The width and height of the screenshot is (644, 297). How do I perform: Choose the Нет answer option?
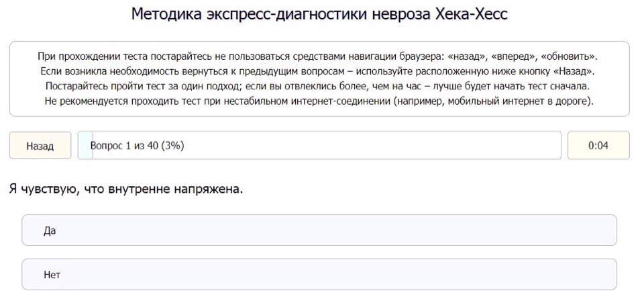(319, 275)
